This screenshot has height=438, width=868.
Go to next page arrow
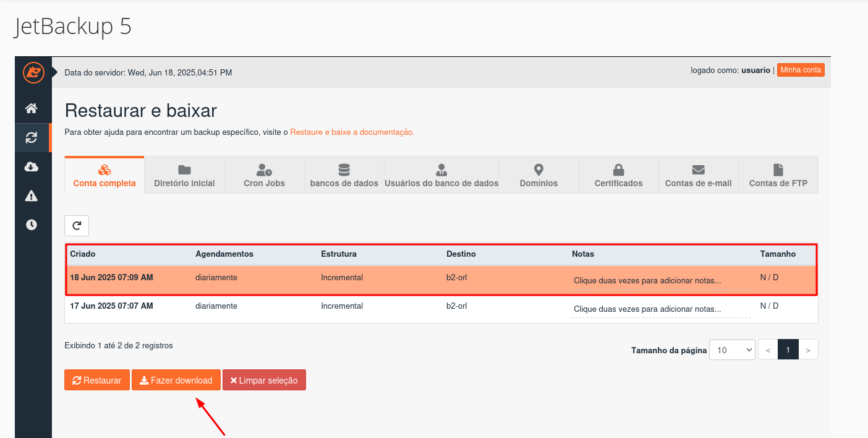tap(809, 350)
